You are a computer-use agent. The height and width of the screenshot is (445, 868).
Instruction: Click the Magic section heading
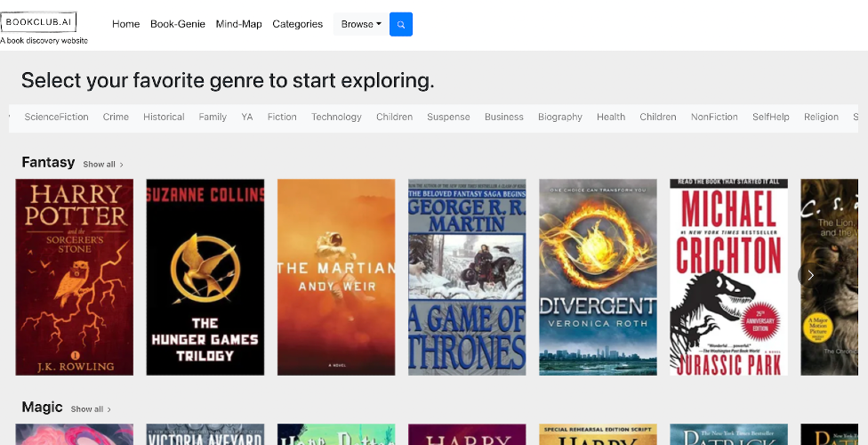coord(42,408)
